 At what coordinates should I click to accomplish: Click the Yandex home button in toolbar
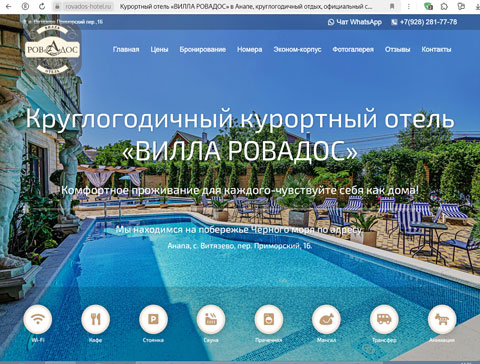click(x=25, y=6)
